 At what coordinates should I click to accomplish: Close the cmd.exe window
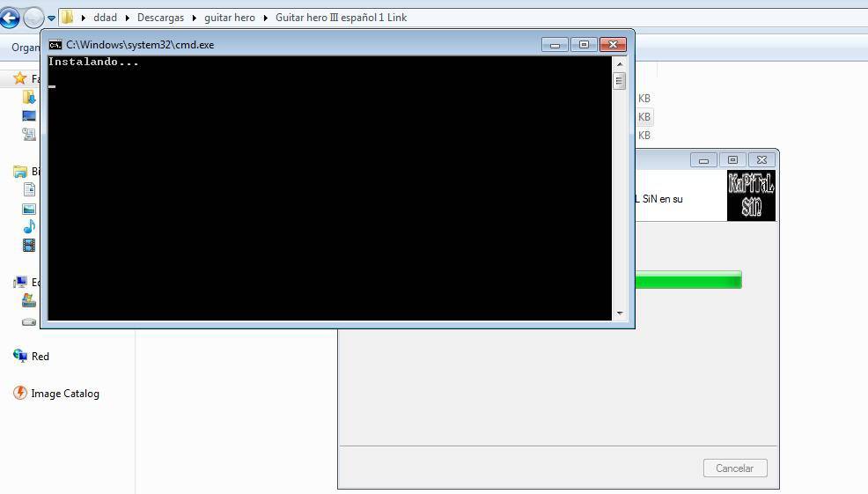[613, 45]
